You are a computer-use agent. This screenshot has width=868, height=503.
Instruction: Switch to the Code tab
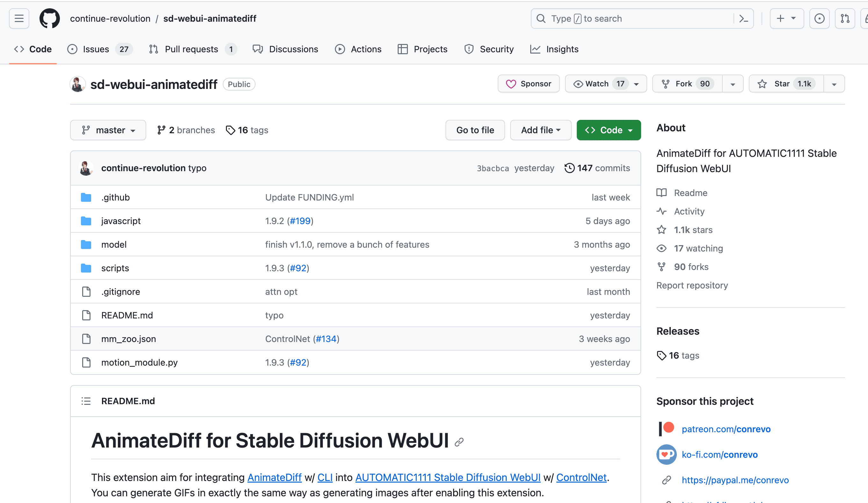(x=33, y=49)
